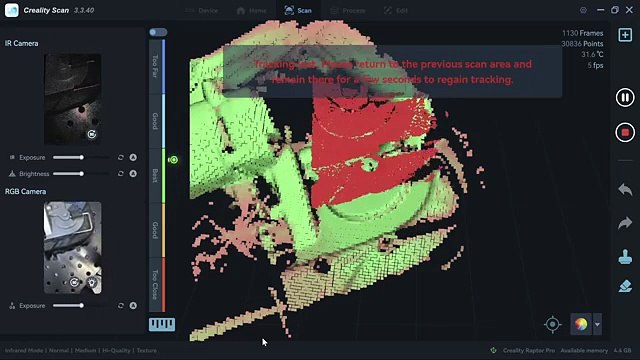Open the Device tab
The width and height of the screenshot is (640, 360).
(x=202, y=11)
